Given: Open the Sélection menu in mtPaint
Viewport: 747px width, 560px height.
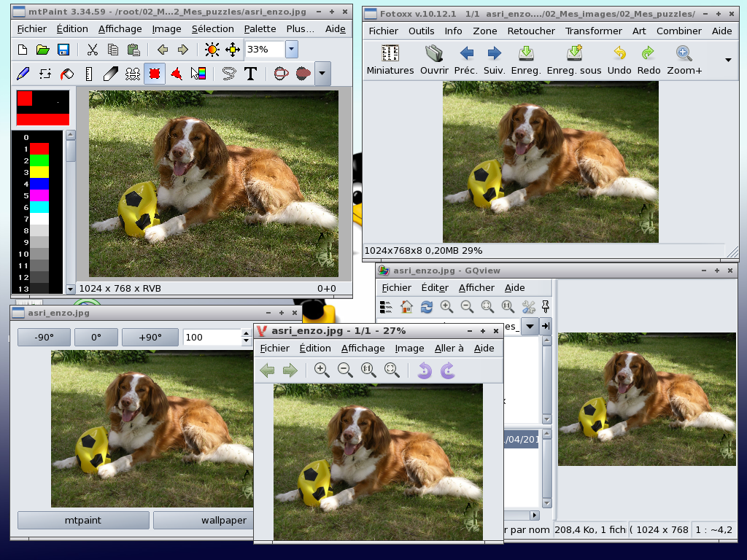Looking at the screenshot, I should point(212,29).
